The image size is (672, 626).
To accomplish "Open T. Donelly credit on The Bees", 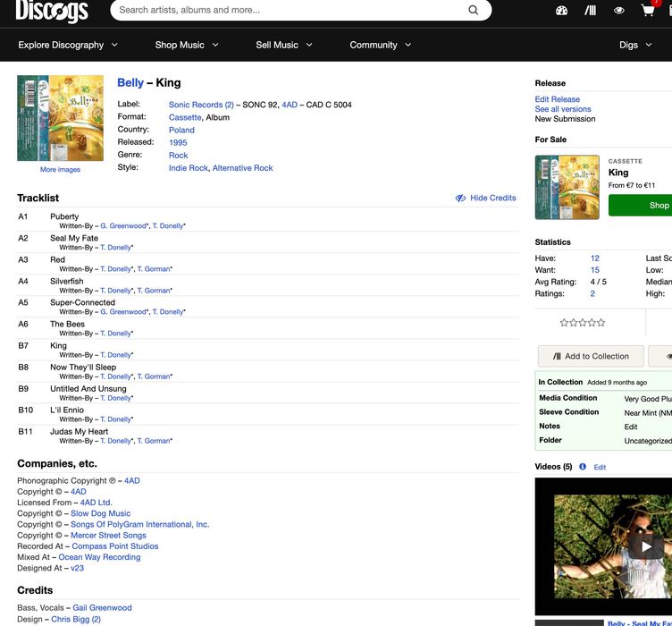I will point(115,334).
